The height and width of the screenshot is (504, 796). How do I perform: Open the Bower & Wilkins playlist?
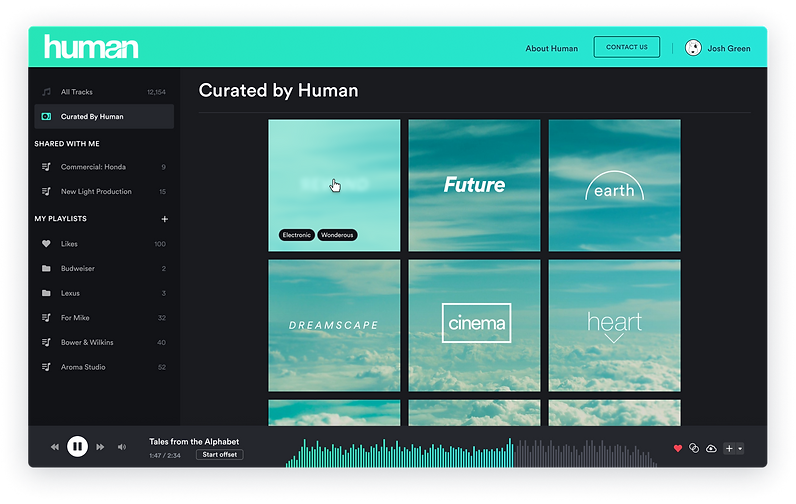(104, 342)
